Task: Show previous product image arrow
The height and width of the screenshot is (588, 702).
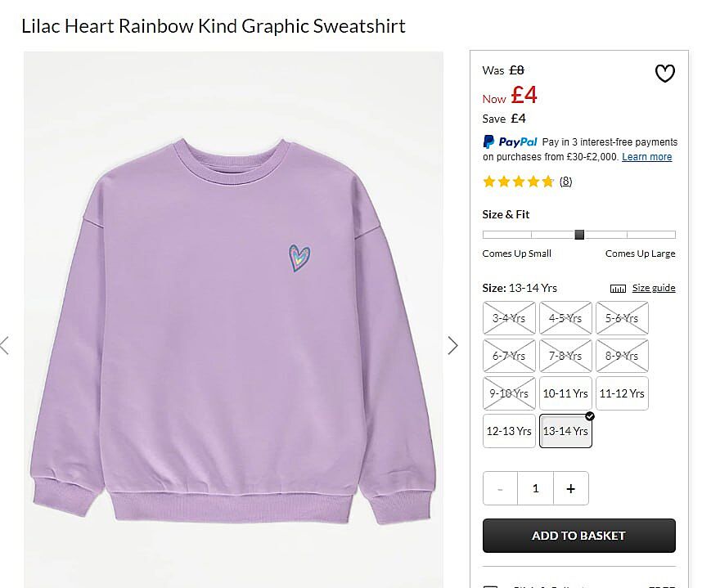Action: tap(4, 345)
